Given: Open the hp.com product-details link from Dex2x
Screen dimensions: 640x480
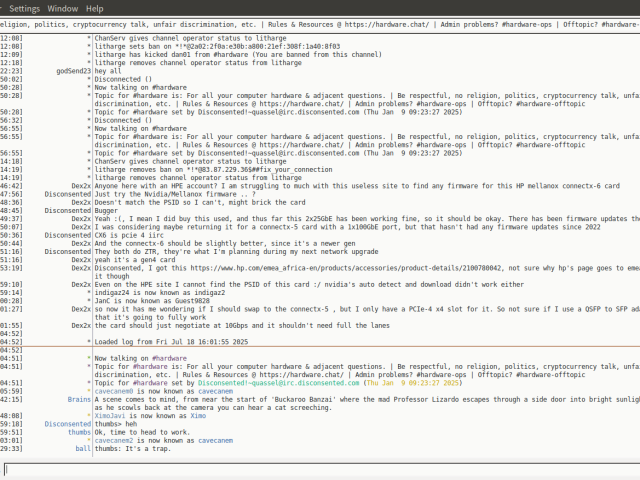Looking at the screenshot, I should [x=346, y=268].
